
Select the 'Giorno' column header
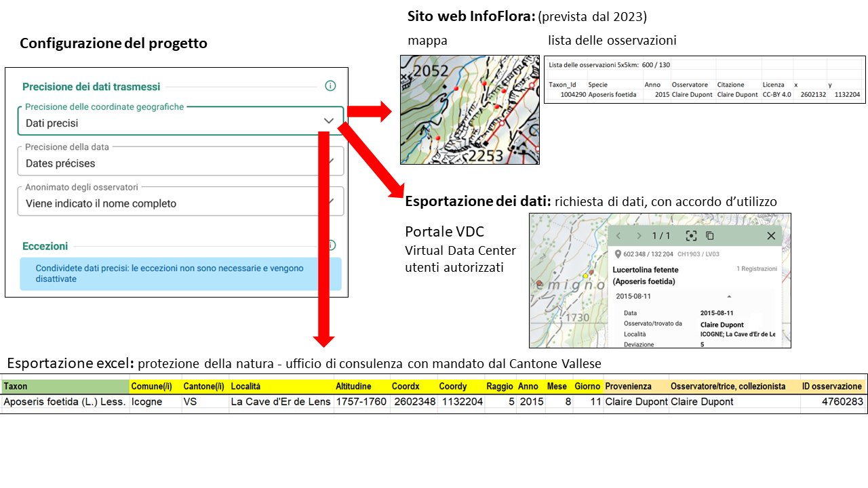587,386
